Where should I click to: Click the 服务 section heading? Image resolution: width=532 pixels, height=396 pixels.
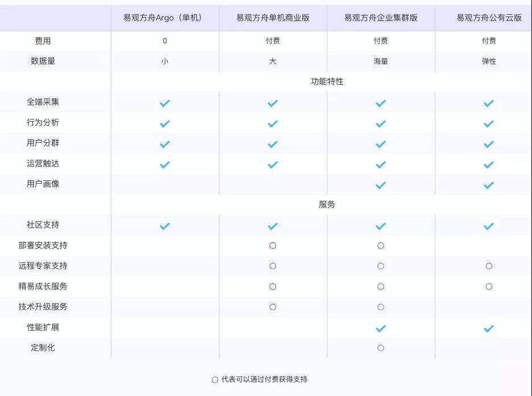click(x=327, y=204)
